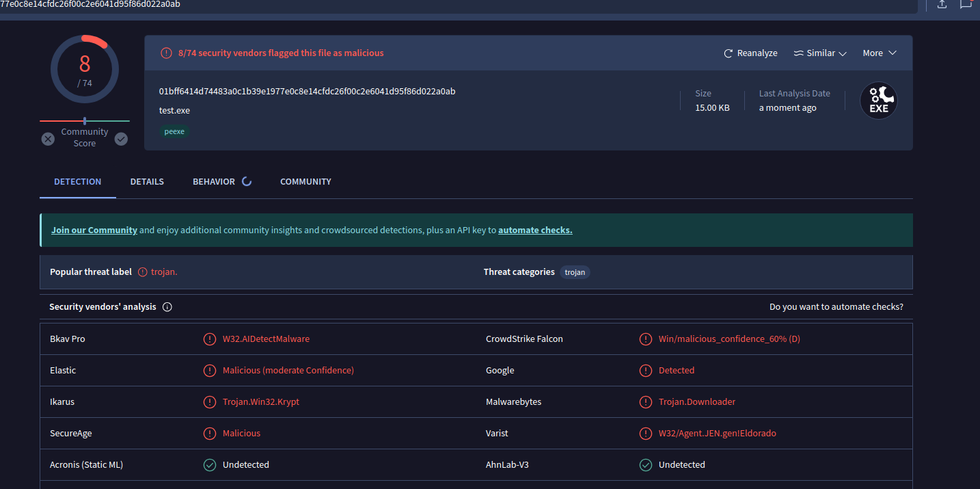The image size is (980, 489).
Task: Switch to the Details tab
Action: pos(147,182)
